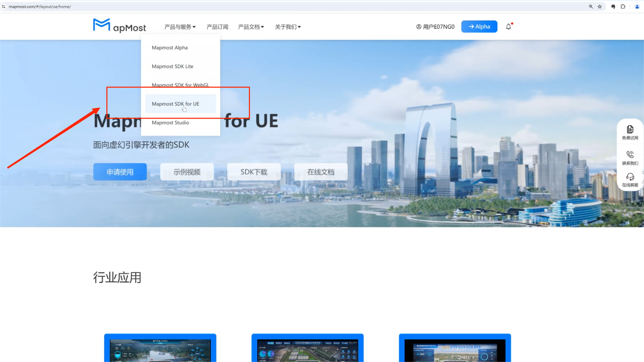Open the third industry application thumbnail
Viewport: 644px width, 362px height.
point(455,348)
